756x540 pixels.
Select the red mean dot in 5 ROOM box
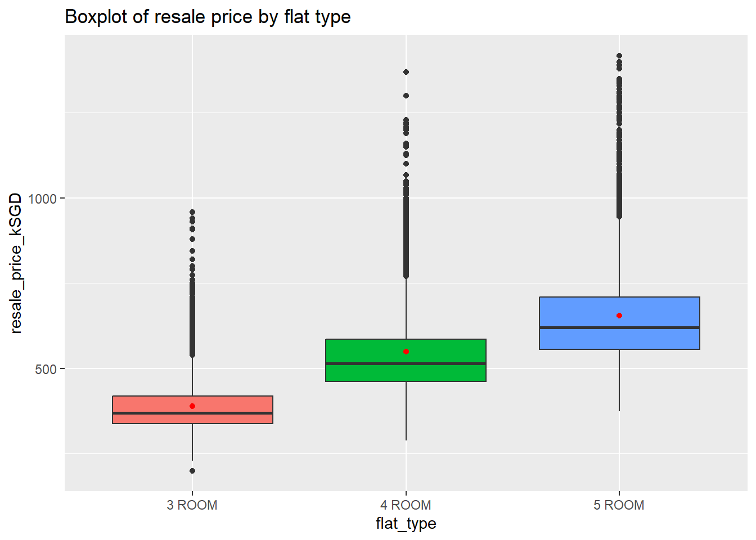click(619, 316)
